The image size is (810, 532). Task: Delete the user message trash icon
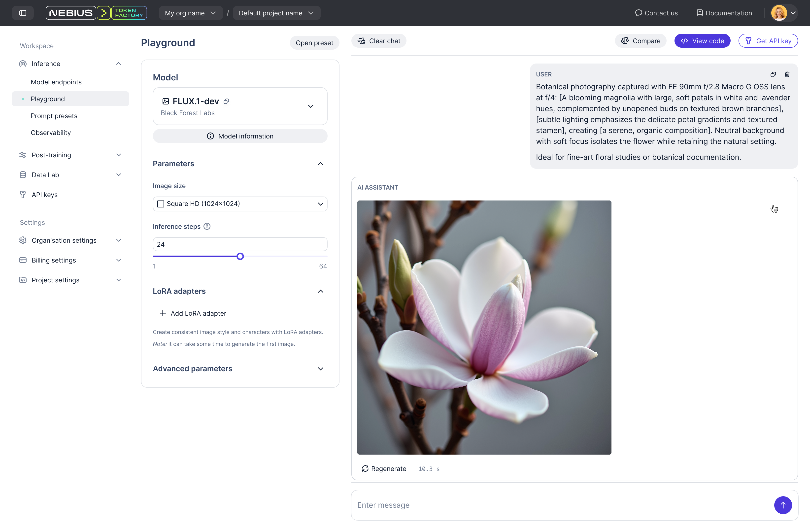[x=787, y=74]
